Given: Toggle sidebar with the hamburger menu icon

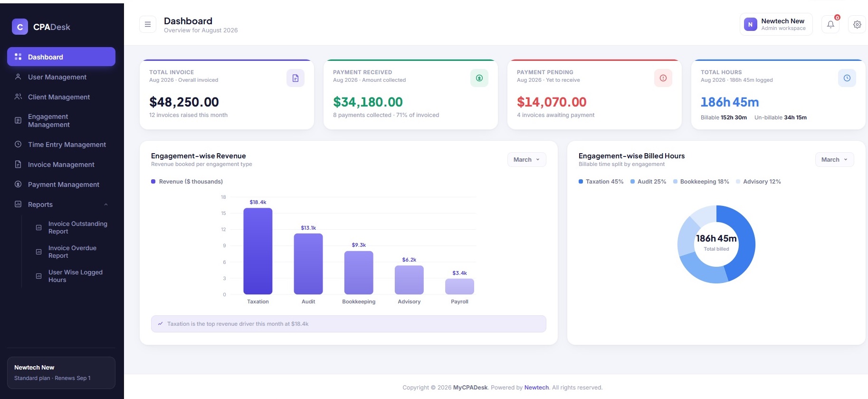Looking at the screenshot, I should click(x=148, y=24).
